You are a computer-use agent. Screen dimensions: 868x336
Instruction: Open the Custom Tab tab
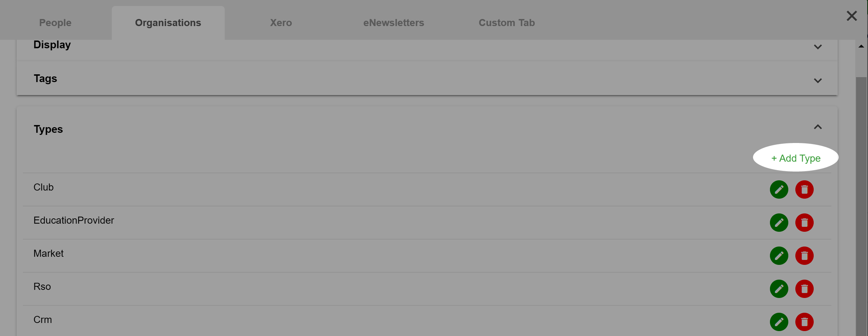506,23
